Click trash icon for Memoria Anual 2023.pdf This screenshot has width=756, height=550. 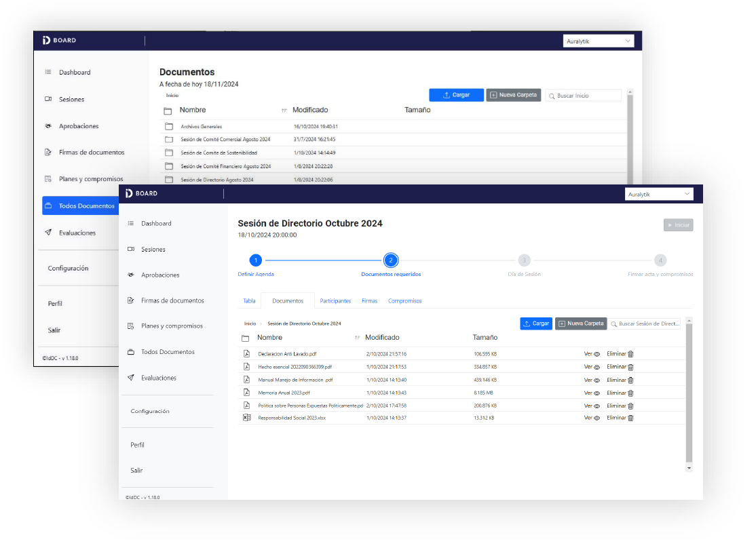pos(630,393)
